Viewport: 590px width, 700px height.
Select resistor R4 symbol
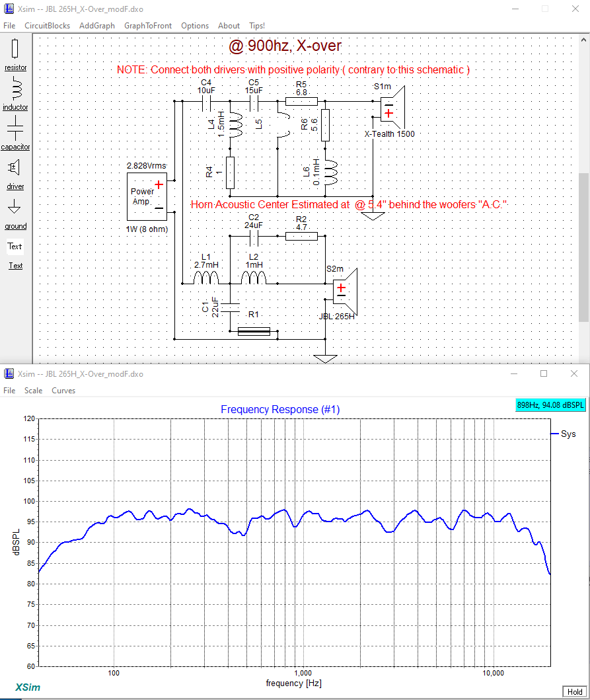coord(231,173)
